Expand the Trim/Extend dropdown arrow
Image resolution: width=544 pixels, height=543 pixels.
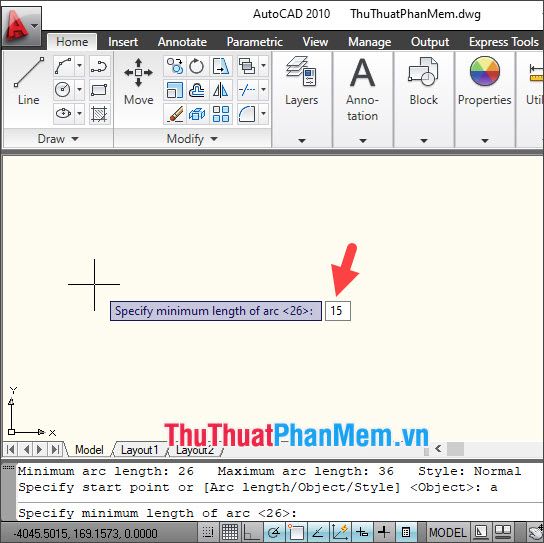[264, 90]
